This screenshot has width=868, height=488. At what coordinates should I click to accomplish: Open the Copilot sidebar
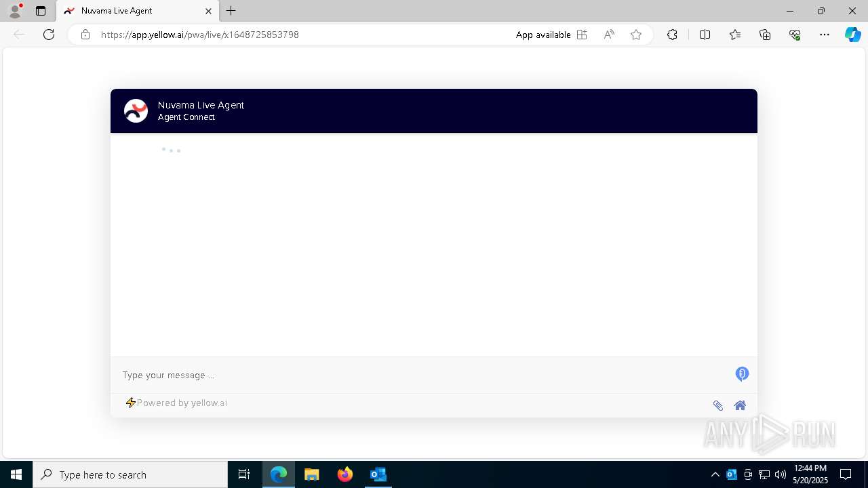[x=852, y=35]
